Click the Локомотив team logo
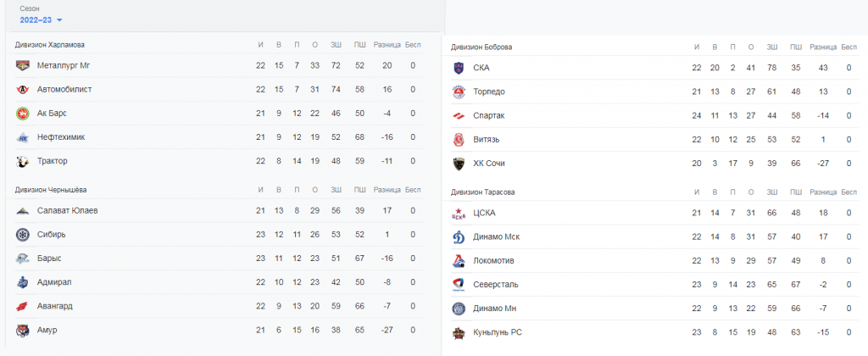Viewport: 868px width, 356px height. click(459, 261)
